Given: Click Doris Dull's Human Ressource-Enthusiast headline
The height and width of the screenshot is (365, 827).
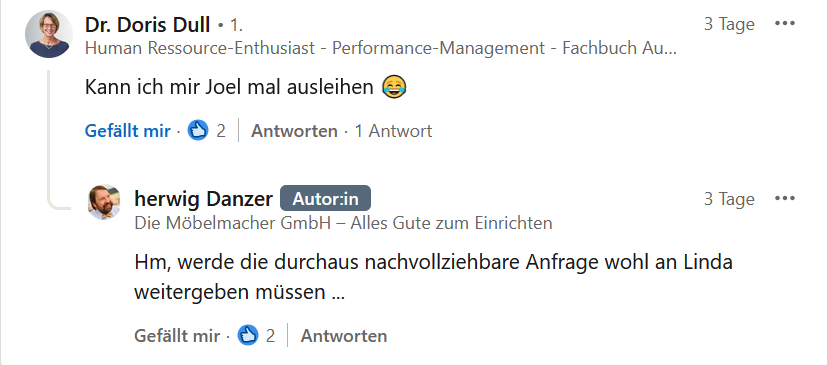Looking at the screenshot, I should (380, 48).
